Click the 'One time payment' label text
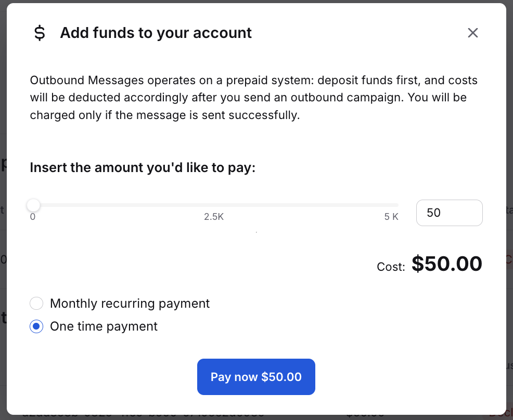 pyautogui.click(x=104, y=326)
